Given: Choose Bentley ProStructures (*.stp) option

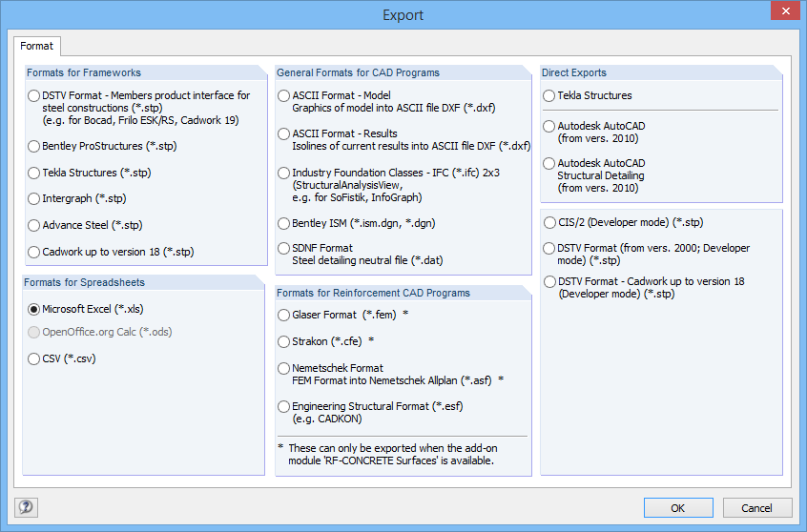Looking at the screenshot, I should [35, 147].
